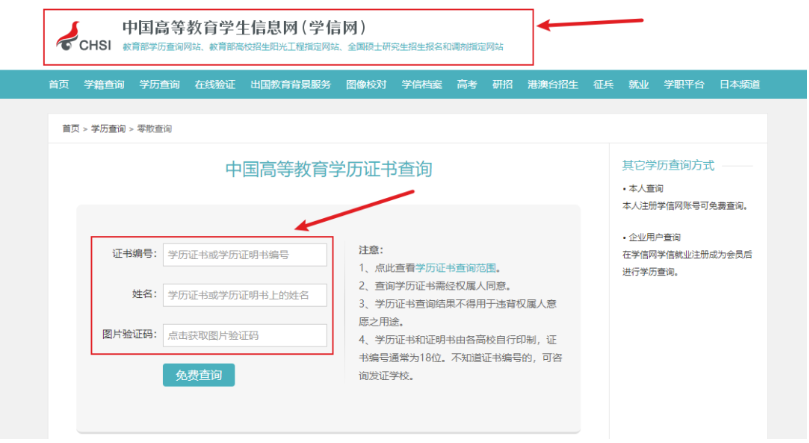
Task: Click the 高考 nav item
Action: click(467, 85)
